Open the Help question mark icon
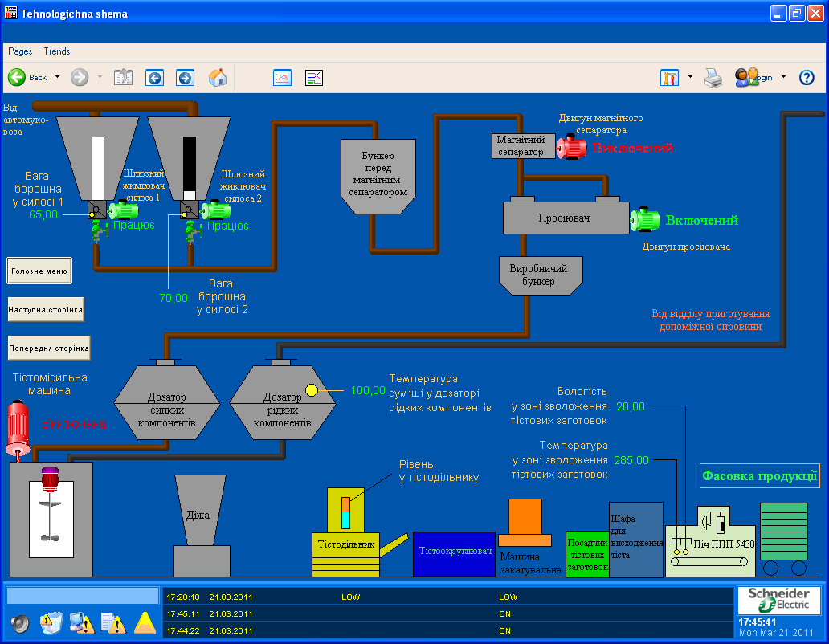 807,78
